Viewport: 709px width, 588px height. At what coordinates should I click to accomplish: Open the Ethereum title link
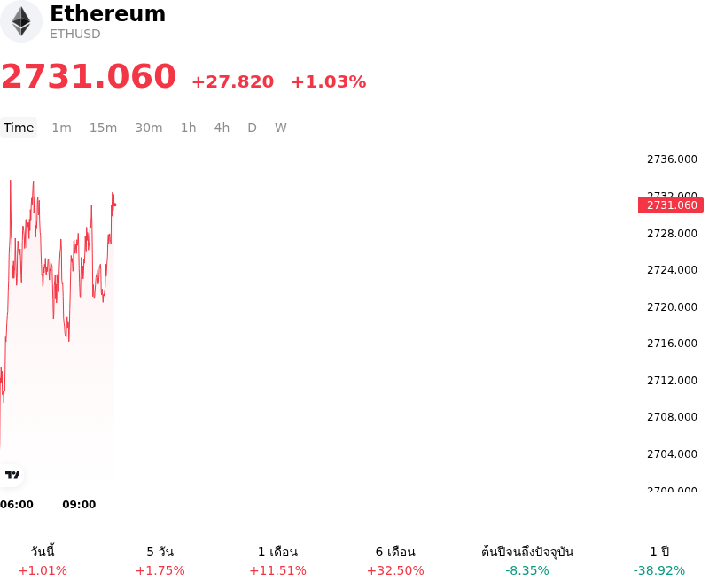107,13
